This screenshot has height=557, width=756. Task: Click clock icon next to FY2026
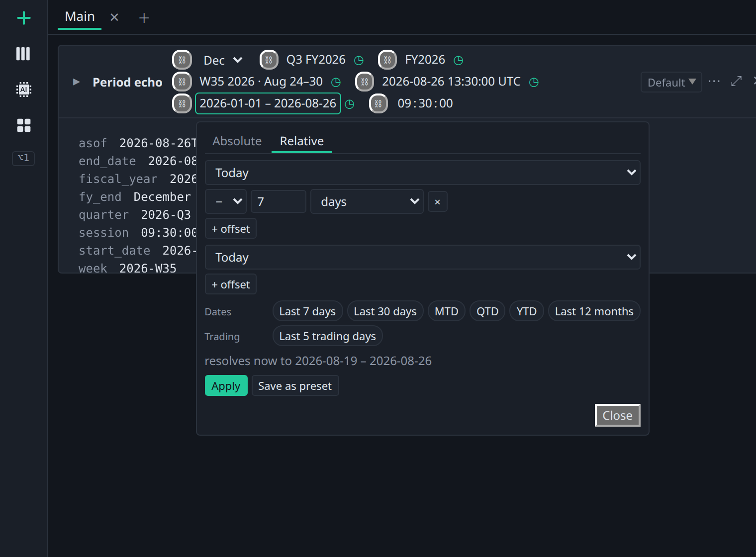point(459,60)
